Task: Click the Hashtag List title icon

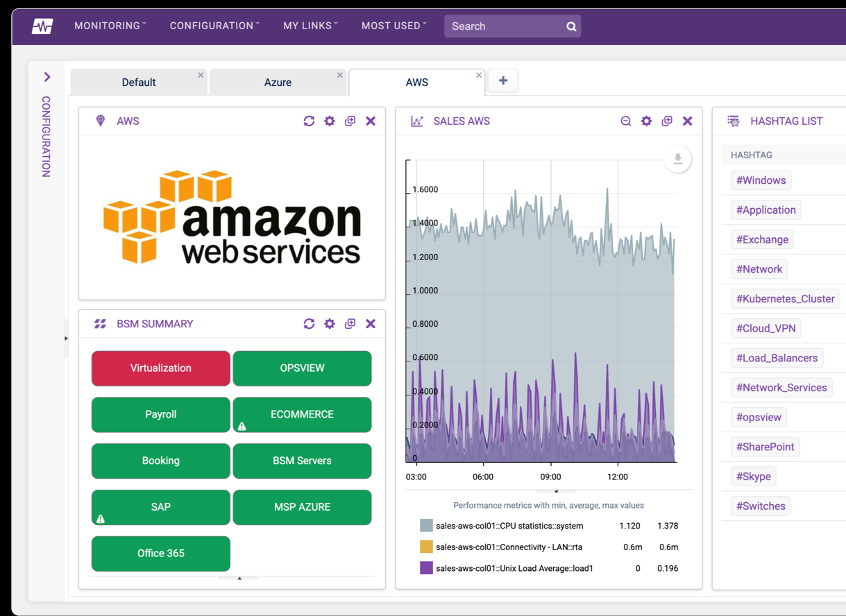Action: point(734,121)
